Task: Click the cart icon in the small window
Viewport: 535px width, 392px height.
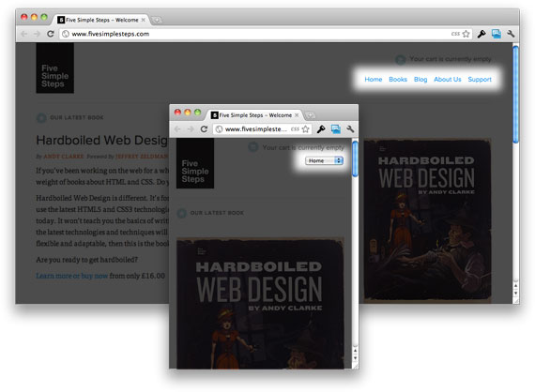Action: tap(253, 147)
